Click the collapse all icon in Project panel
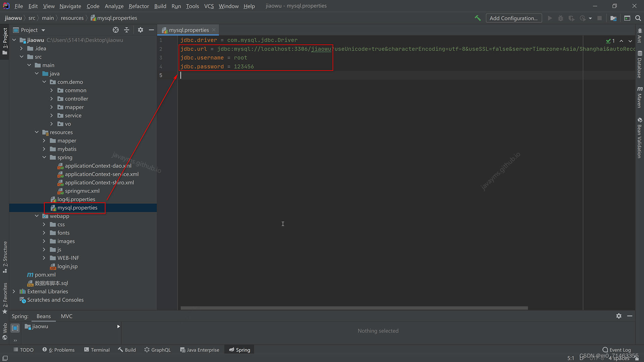 pos(126,30)
